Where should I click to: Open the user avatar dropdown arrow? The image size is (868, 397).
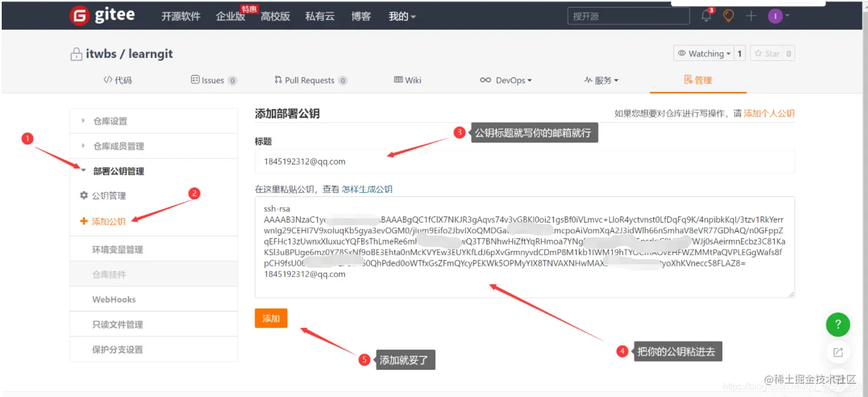[x=787, y=16]
